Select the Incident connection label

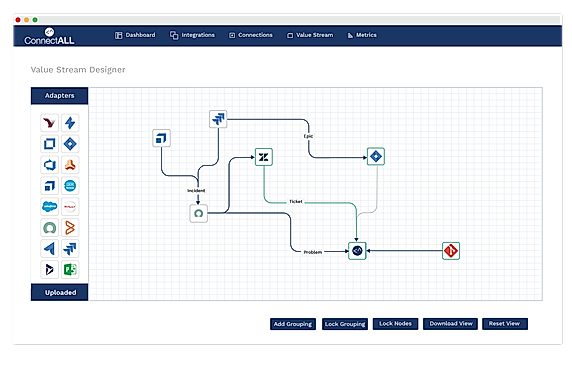196,191
